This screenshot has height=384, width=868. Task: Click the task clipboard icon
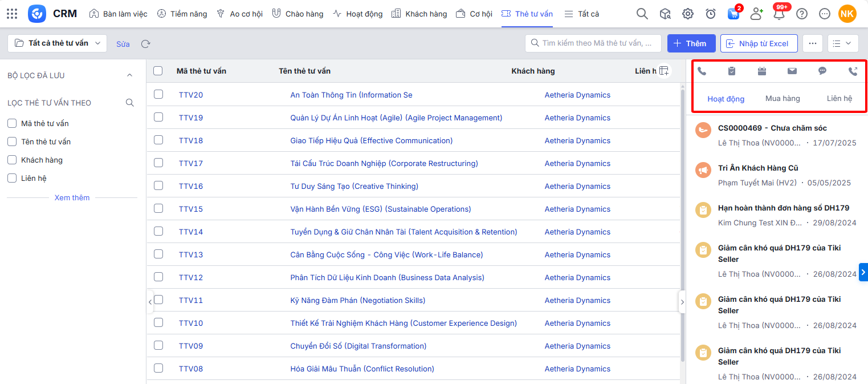tap(732, 71)
